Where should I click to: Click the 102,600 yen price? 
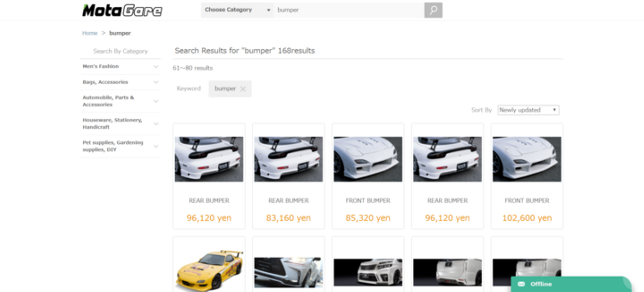pos(527,218)
